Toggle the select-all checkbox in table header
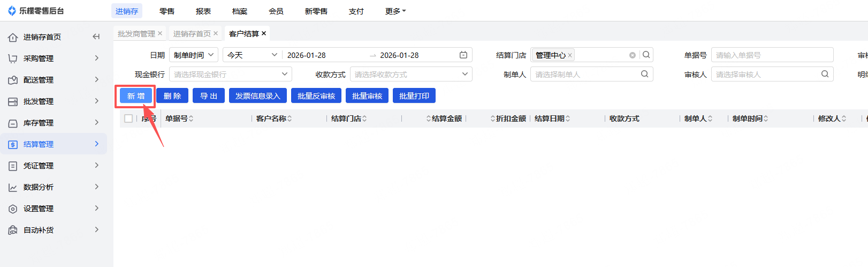Image resolution: width=868 pixels, height=267 pixels. click(x=128, y=118)
